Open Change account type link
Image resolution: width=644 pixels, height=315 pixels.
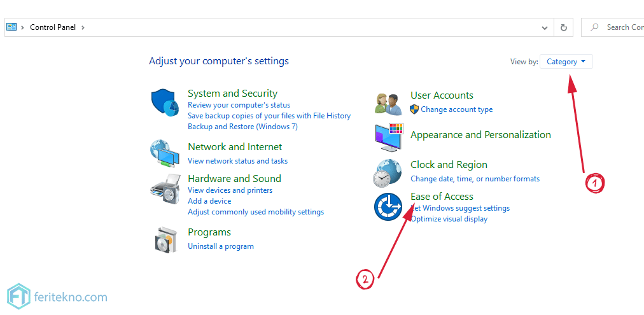click(456, 109)
